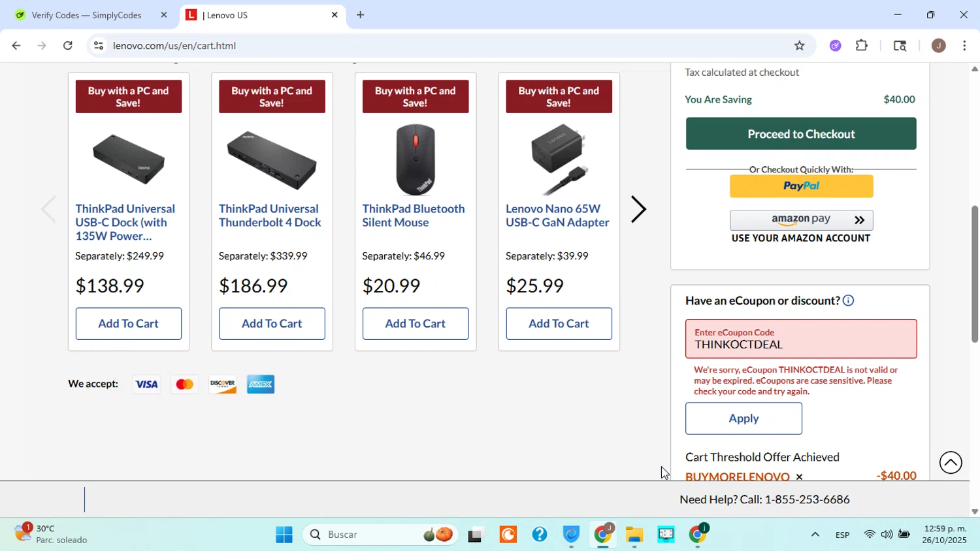Click the American Express icon

261,384
